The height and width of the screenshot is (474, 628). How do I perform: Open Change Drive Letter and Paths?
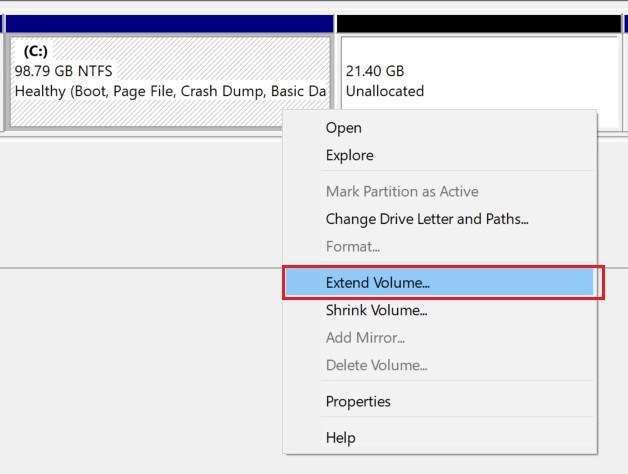439,219
